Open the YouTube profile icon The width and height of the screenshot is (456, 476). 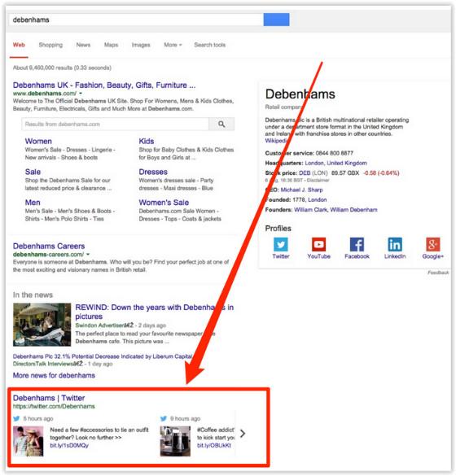(318, 244)
